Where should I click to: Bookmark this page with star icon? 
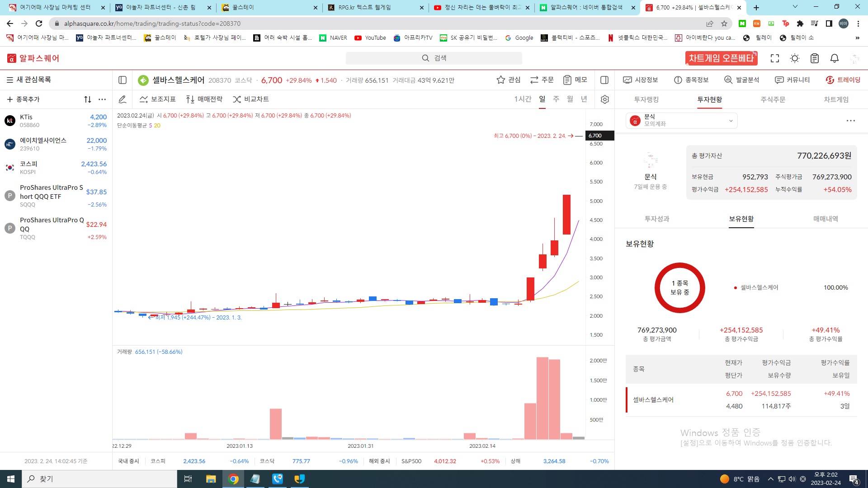click(724, 23)
